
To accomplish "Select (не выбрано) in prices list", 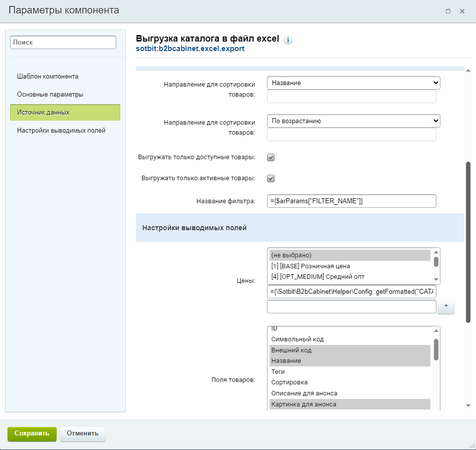I will point(350,255).
